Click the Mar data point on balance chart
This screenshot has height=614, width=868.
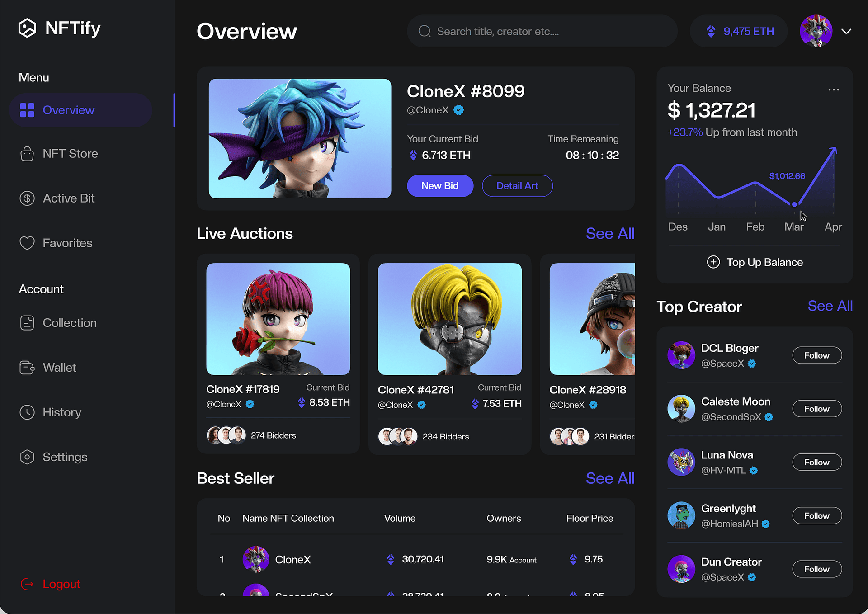[794, 204]
